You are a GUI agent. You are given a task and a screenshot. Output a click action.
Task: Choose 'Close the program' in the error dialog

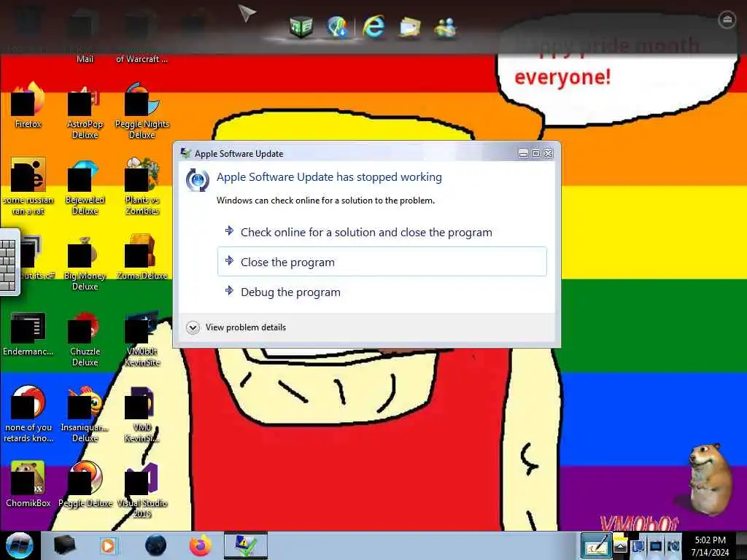click(x=382, y=262)
